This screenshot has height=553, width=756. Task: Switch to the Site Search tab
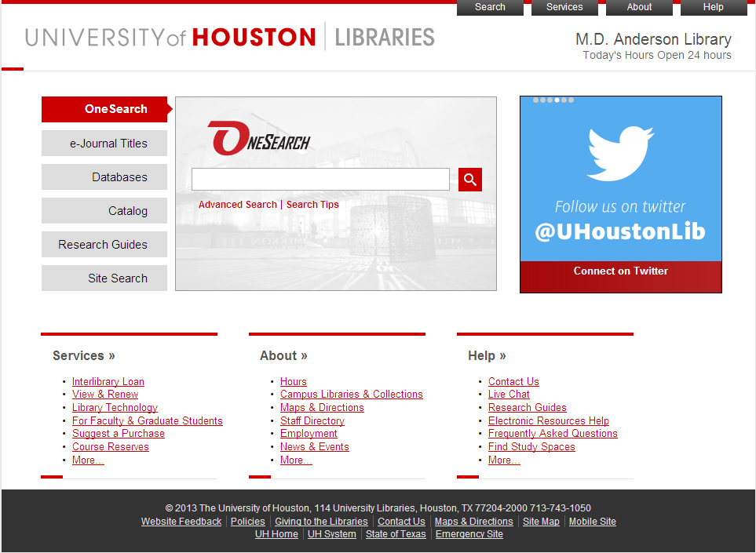[104, 278]
